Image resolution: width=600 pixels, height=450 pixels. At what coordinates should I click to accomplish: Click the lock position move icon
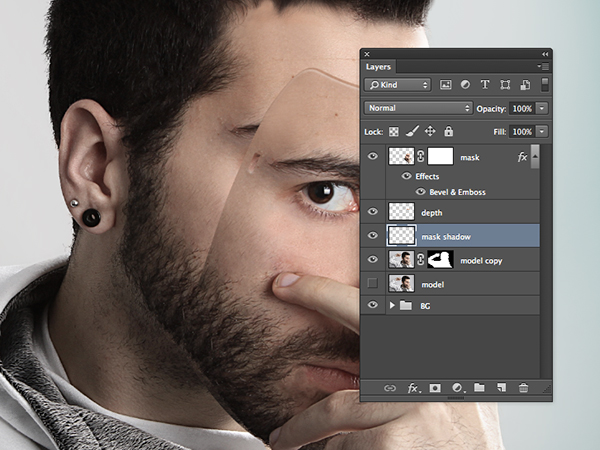[430, 131]
